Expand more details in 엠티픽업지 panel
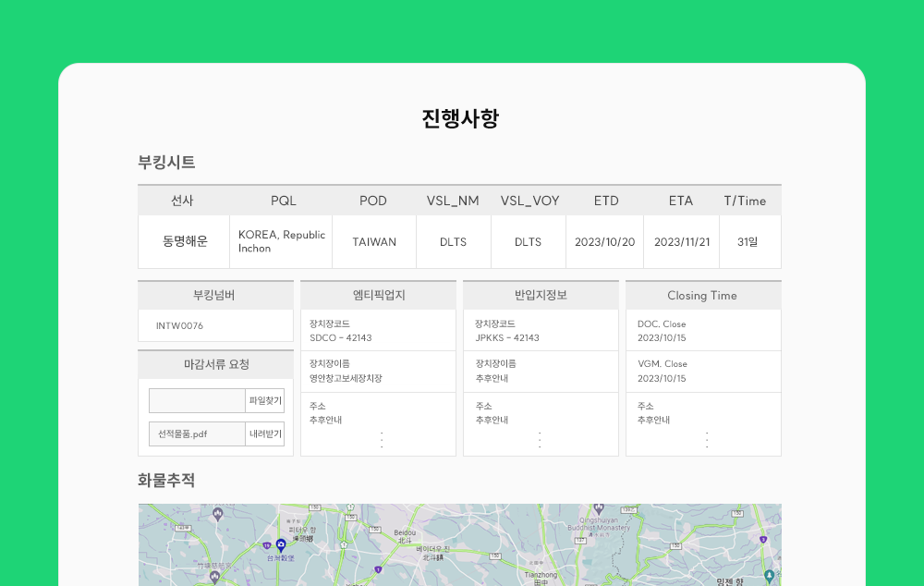This screenshot has height=586, width=924. (382, 439)
